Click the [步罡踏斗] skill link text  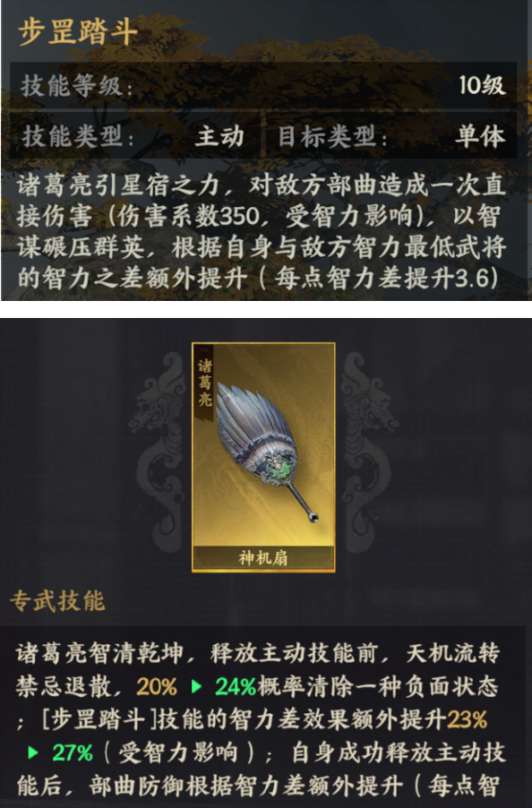pyautogui.click(x=99, y=720)
